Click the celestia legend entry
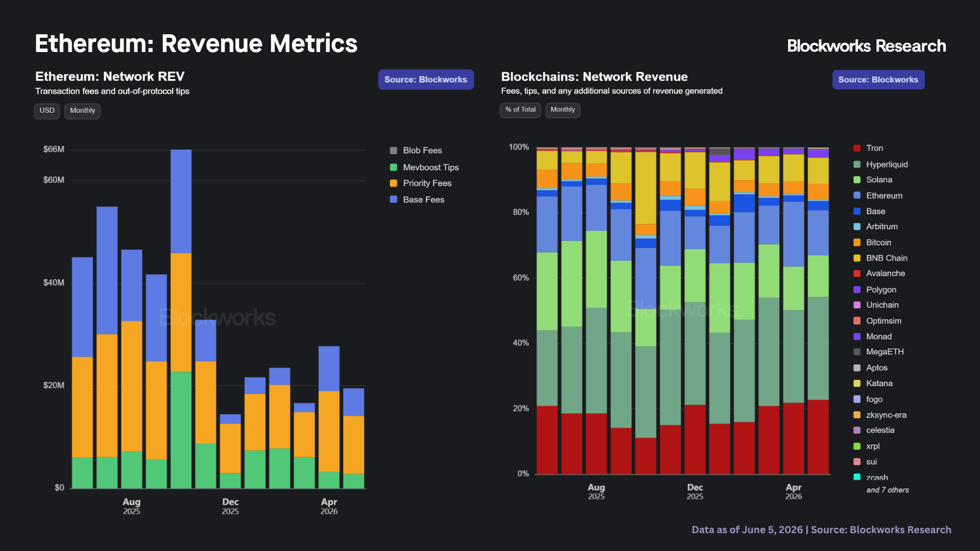980x551 pixels. (874, 431)
